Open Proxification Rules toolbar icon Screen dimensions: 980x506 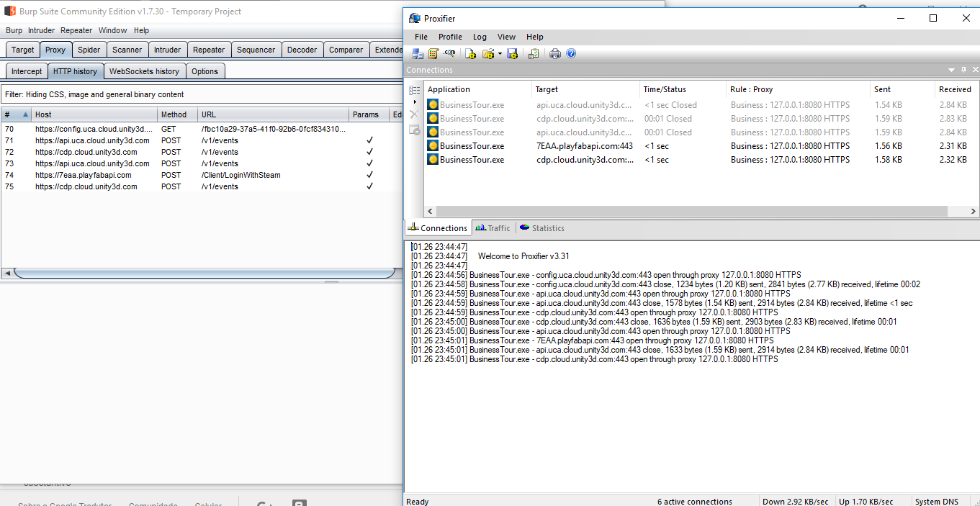click(x=433, y=53)
